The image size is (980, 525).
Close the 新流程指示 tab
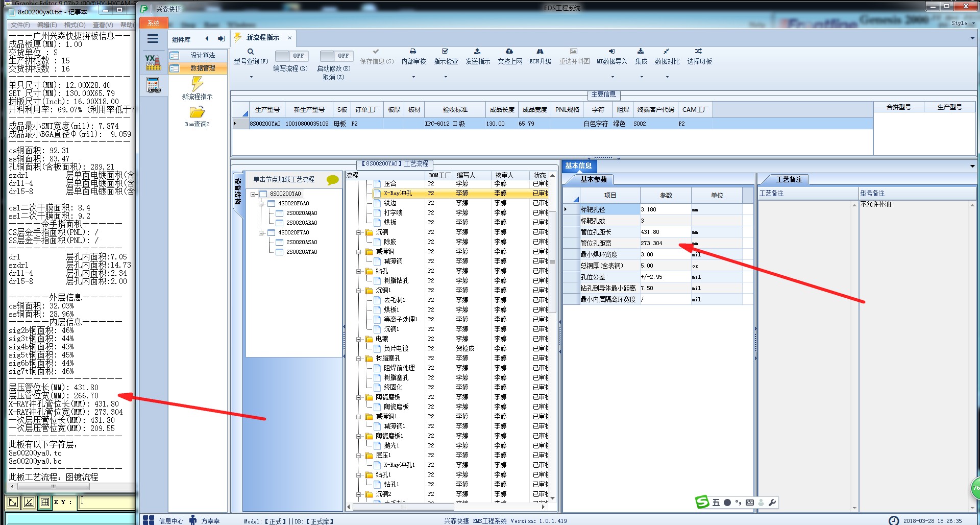(x=289, y=38)
